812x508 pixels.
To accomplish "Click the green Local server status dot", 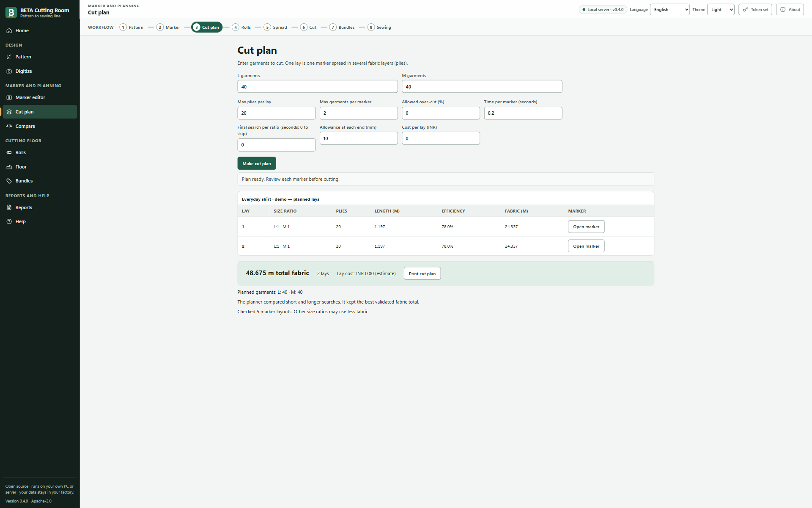I will [584, 9].
